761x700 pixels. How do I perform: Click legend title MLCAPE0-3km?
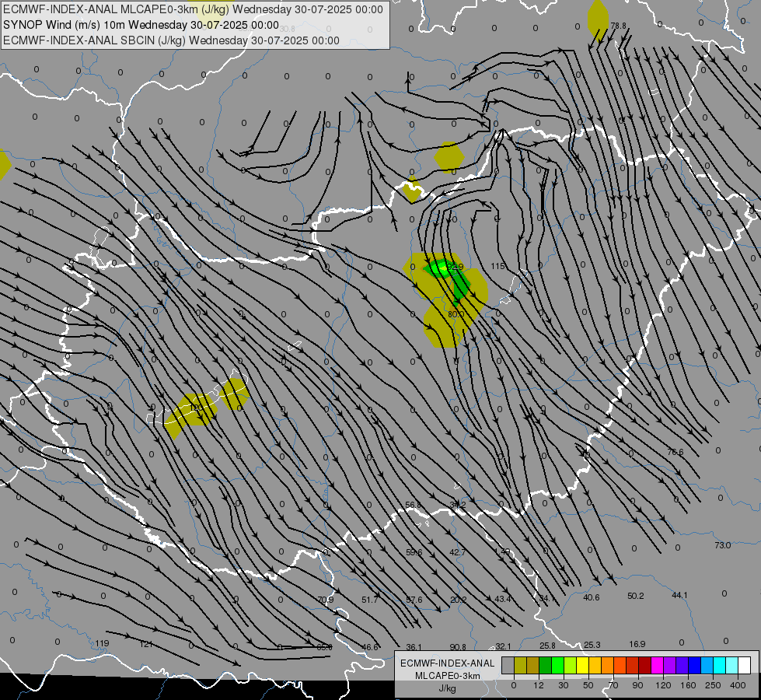click(x=448, y=676)
